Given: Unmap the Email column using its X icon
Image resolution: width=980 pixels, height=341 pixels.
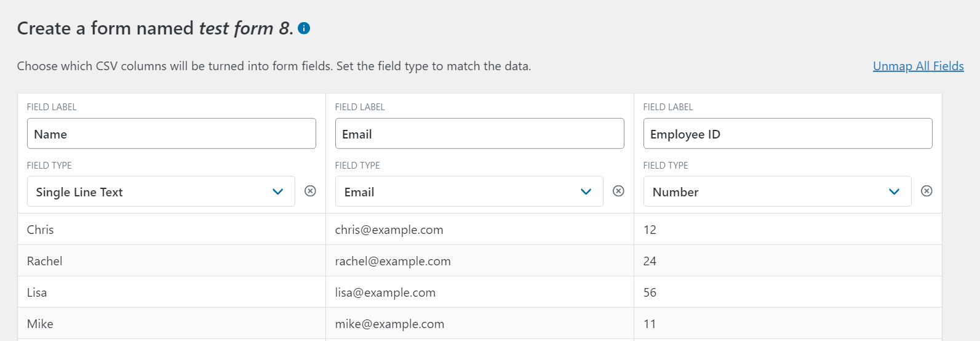Looking at the screenshot, I should pos(619,191).
